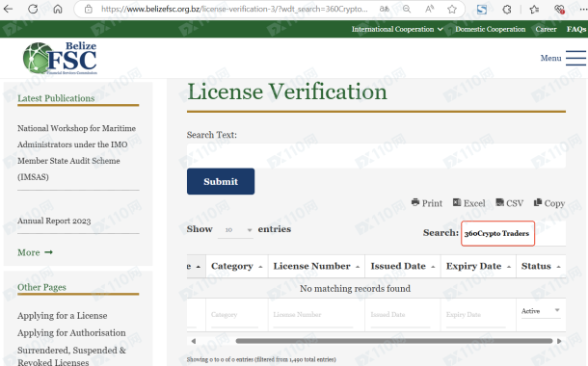Click the License Number column filter field
The image size is (588, 366).
312,315
